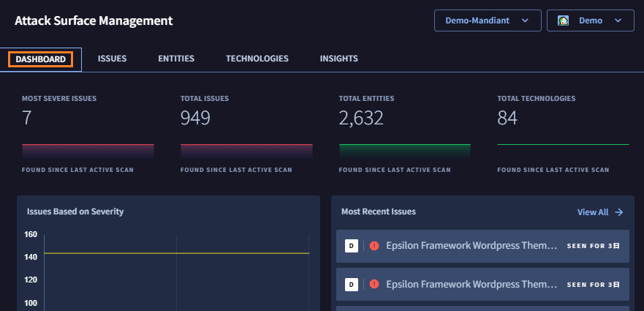Click the house icon in Demo selector
Image resolution: width=644 pixels, height=311 pixels.
coord(564,20)
